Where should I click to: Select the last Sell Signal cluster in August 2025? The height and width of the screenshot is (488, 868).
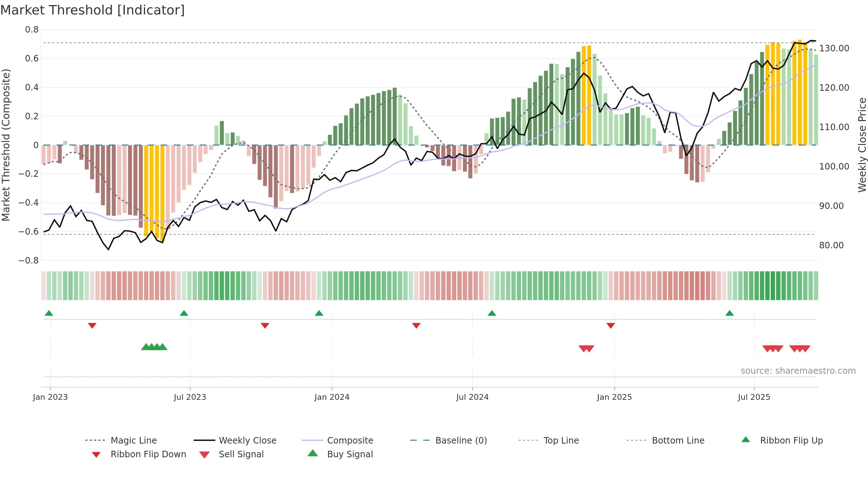pos(800,348)
